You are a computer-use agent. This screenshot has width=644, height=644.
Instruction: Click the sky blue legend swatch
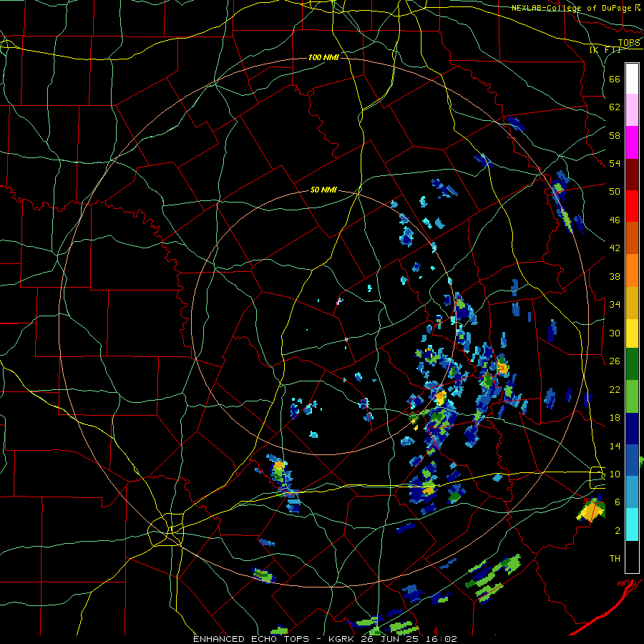pos(632,492)
